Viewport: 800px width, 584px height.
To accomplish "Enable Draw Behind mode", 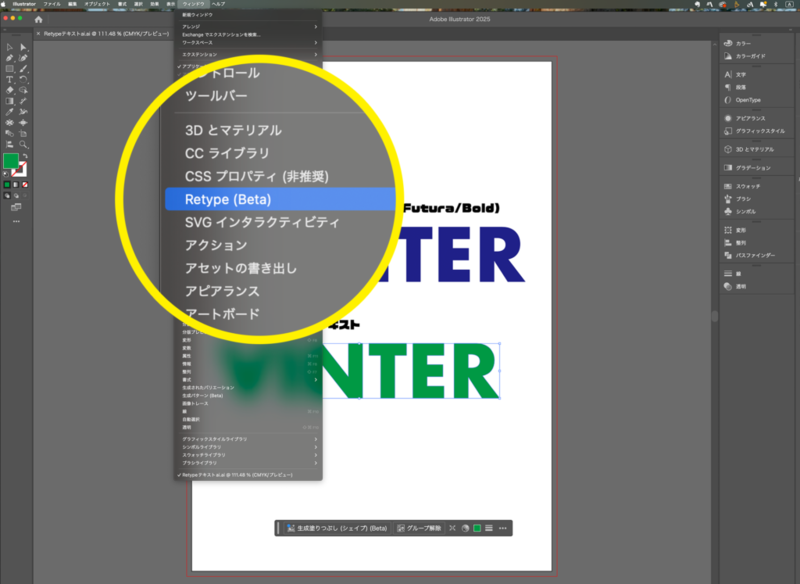I will coord(16,196).
